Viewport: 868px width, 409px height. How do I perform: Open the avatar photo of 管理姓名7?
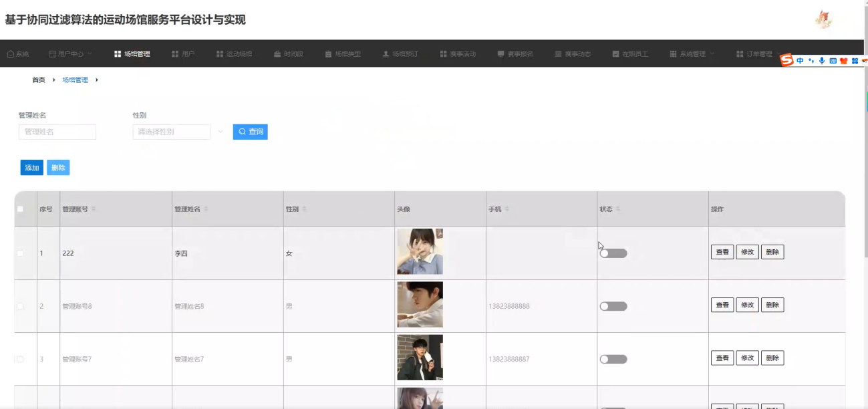420,358
